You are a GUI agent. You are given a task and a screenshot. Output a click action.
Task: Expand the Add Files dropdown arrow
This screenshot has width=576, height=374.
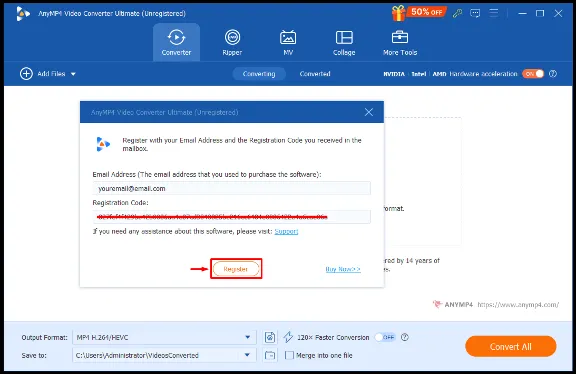click(x=73, y=74)
